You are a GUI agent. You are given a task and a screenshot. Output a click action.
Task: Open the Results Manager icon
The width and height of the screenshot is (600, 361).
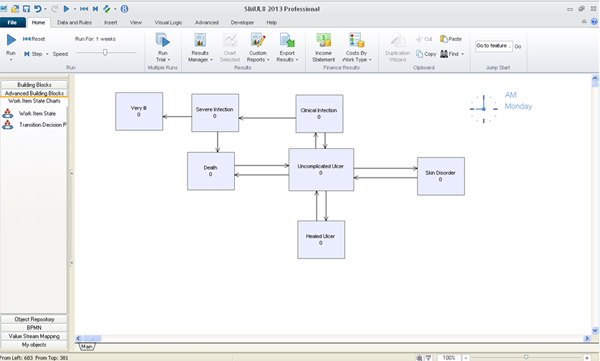pos(200,40)
